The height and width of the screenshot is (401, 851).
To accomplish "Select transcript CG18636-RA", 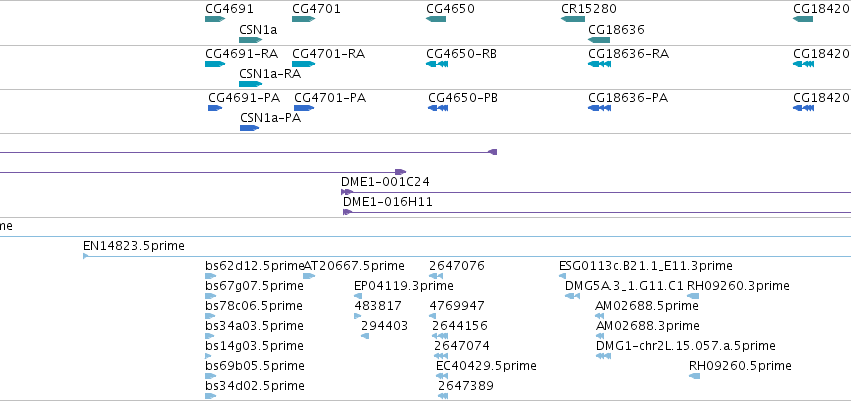I will point(599,64).
